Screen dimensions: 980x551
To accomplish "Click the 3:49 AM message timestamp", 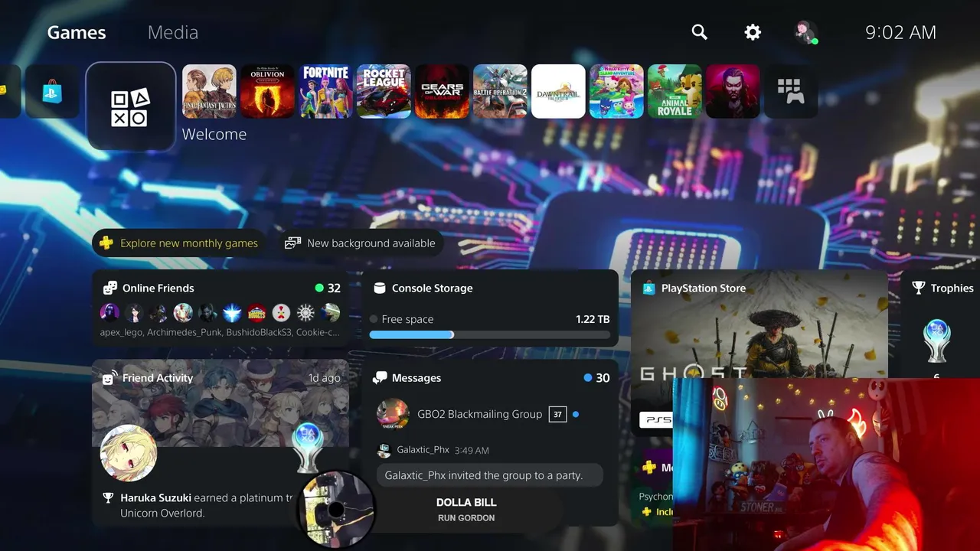I will 472,451.
